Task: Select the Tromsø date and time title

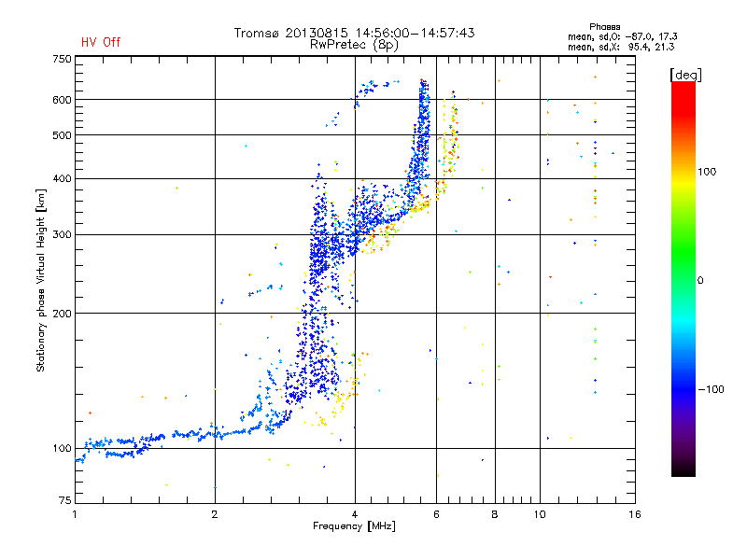Action: 354,33
